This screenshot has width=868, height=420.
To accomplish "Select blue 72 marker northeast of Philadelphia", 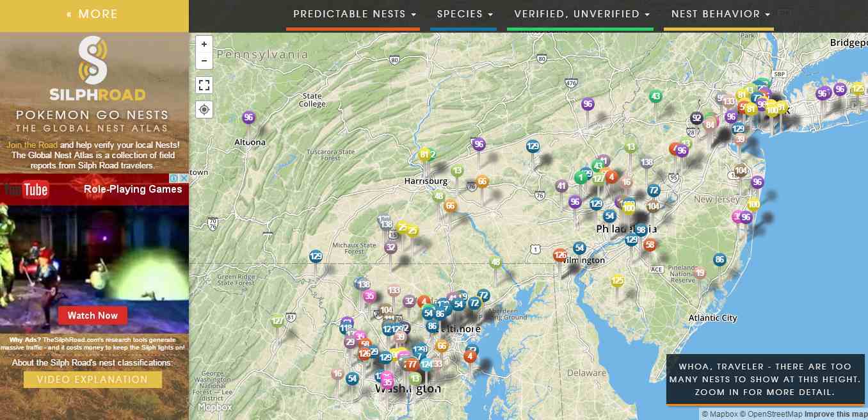I will click(x=654, y=190).
